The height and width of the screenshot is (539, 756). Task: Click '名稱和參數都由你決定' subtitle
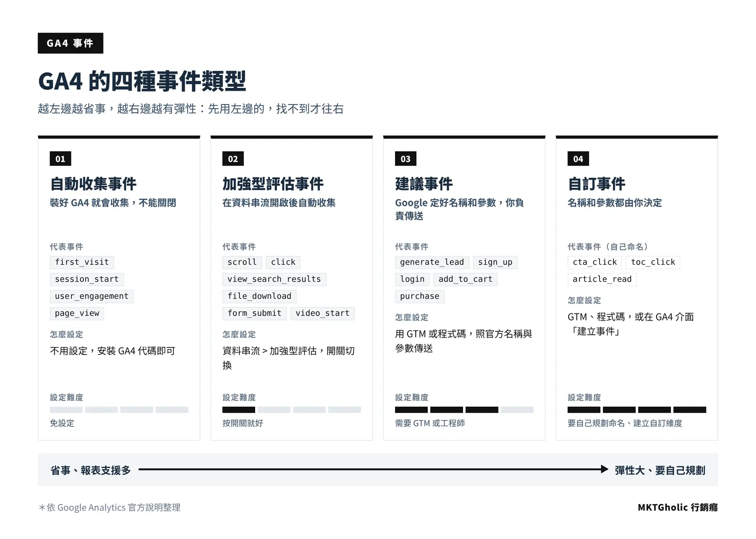pyautogui.click(x=615, y=203)
